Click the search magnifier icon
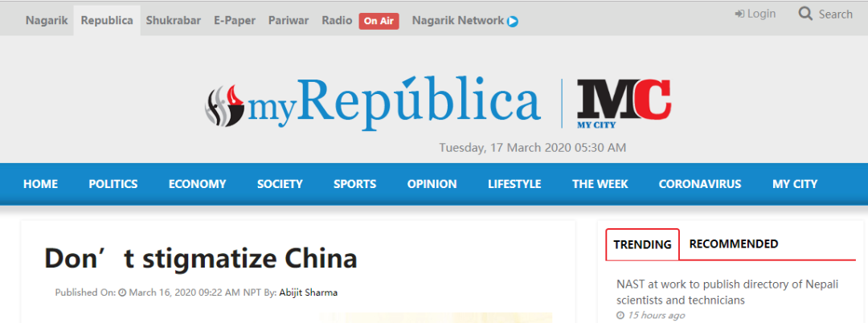Screen dimensions: 868x323 tap(805, 14)
